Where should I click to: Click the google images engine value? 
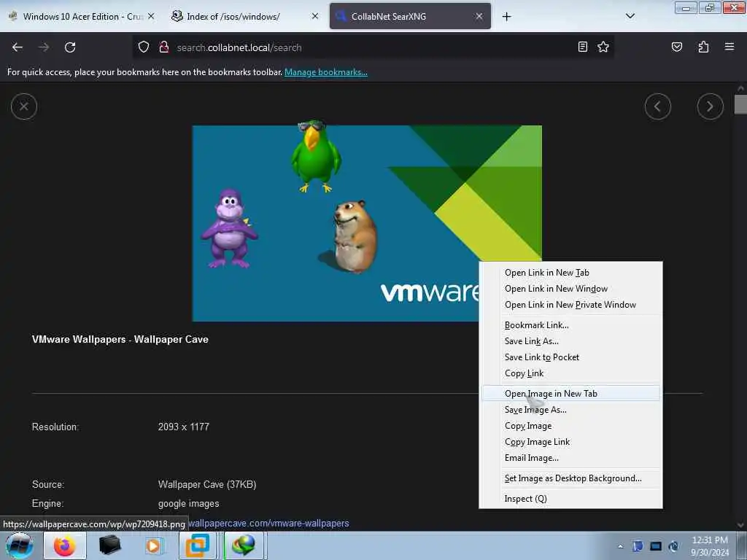189,504
